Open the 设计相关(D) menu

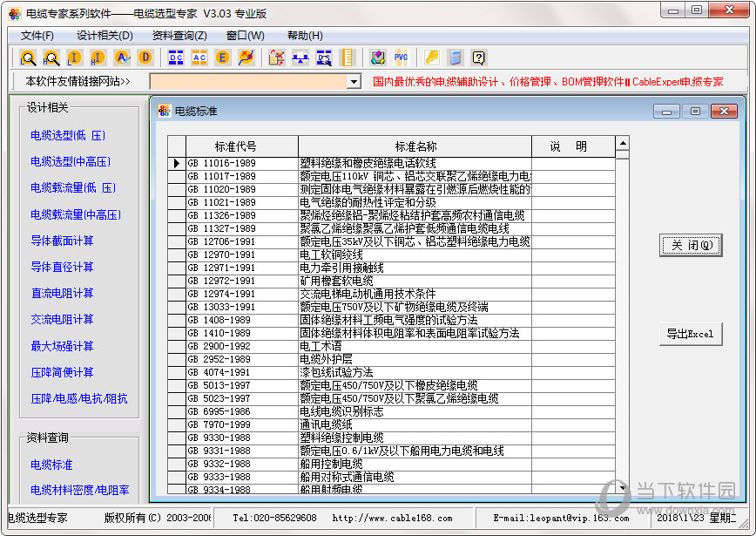105,36
